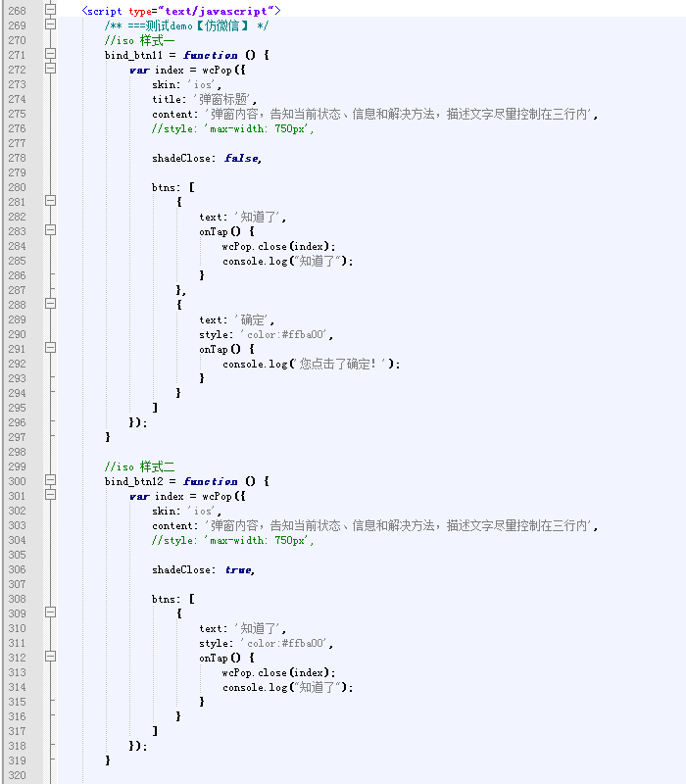
Task: Click the false value after shadeClose
Action: coord(241,158)
